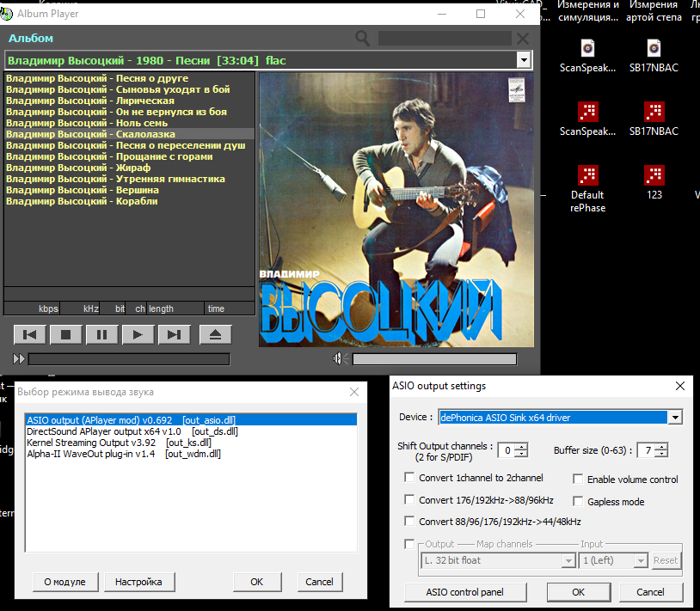
Task: Open the '1 (Left)' input dropdown
Action: (x=613, y=560)
